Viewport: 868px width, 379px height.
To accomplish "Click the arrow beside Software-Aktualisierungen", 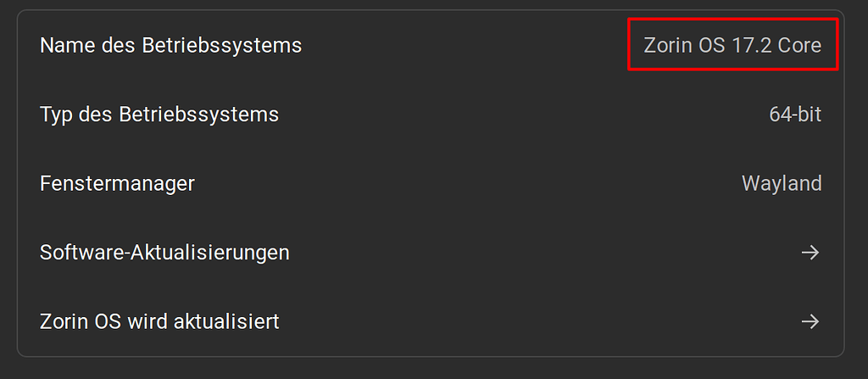I will tap(810, 253).
